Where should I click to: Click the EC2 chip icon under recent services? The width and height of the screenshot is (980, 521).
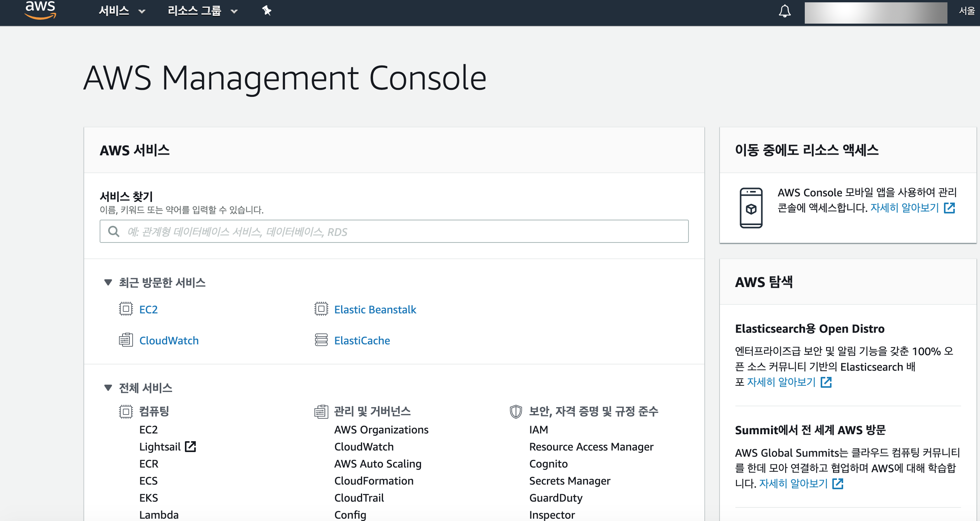tap(126, 309)
